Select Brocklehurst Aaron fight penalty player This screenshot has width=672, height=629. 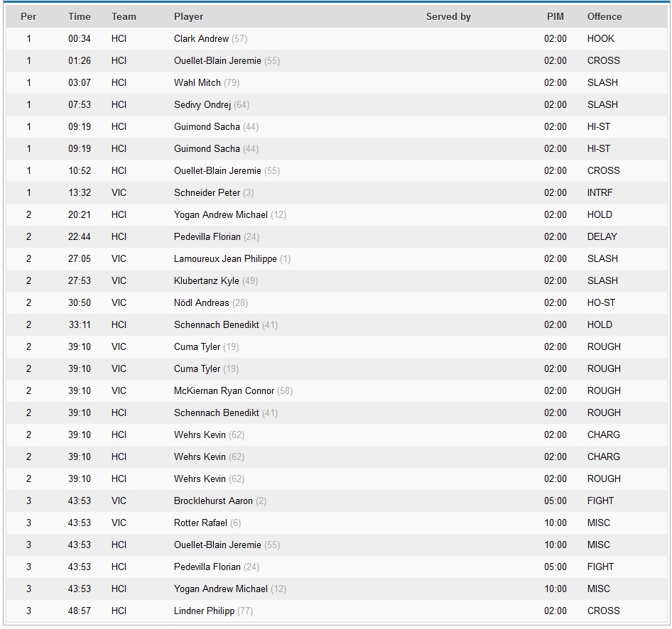pyautogui.click(x=213, y=501)
